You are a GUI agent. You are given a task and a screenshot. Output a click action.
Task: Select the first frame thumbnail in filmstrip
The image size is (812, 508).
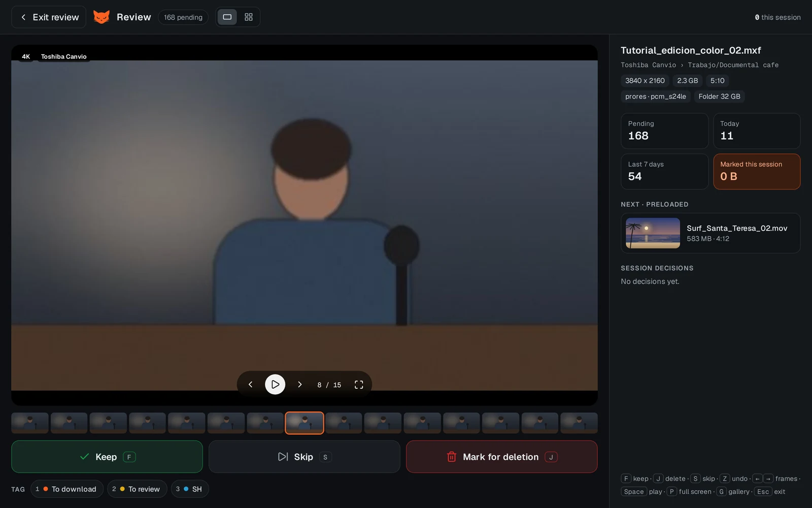pyautogui.click(x=30, y=423)
